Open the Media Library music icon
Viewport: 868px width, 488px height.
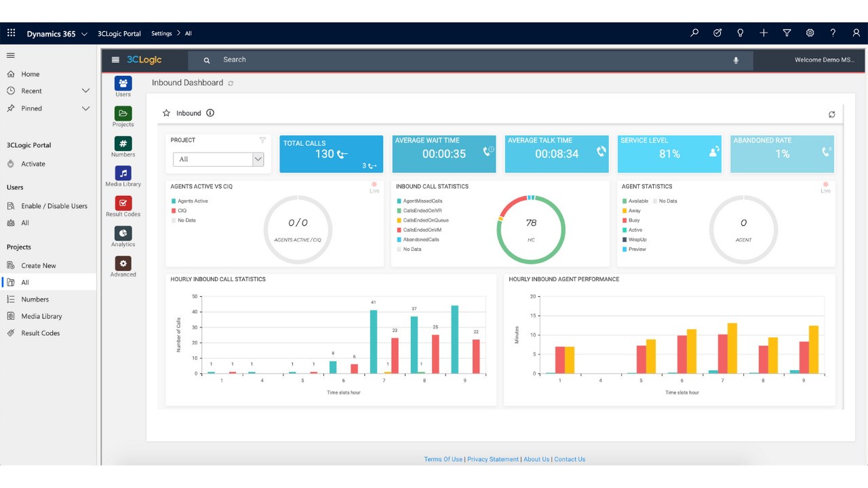click(x=123, y=173)
